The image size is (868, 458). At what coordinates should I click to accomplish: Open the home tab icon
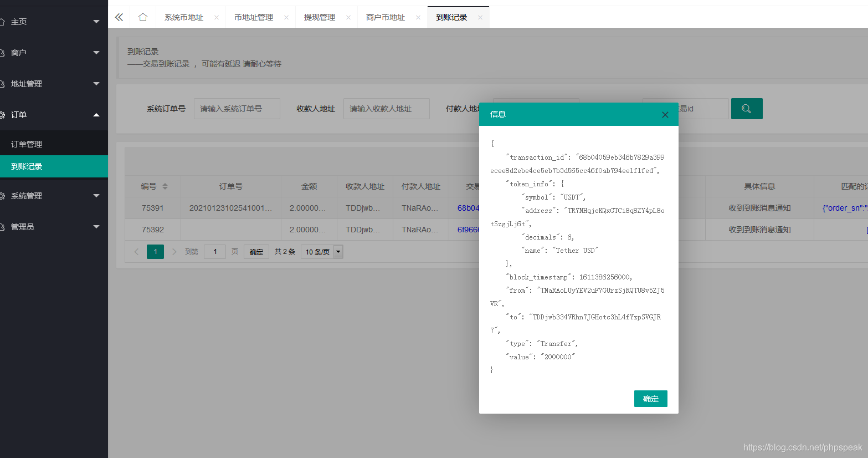(x=143, y=17)
